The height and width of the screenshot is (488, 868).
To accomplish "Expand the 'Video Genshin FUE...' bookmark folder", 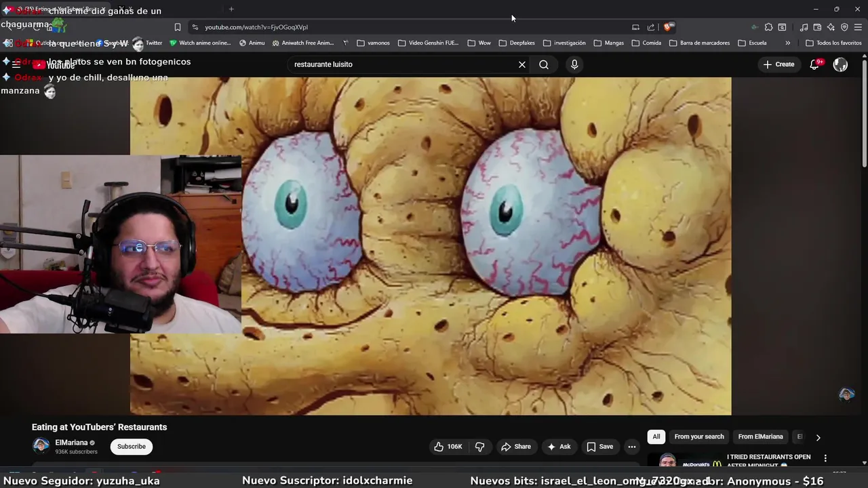I will [428, 43].
